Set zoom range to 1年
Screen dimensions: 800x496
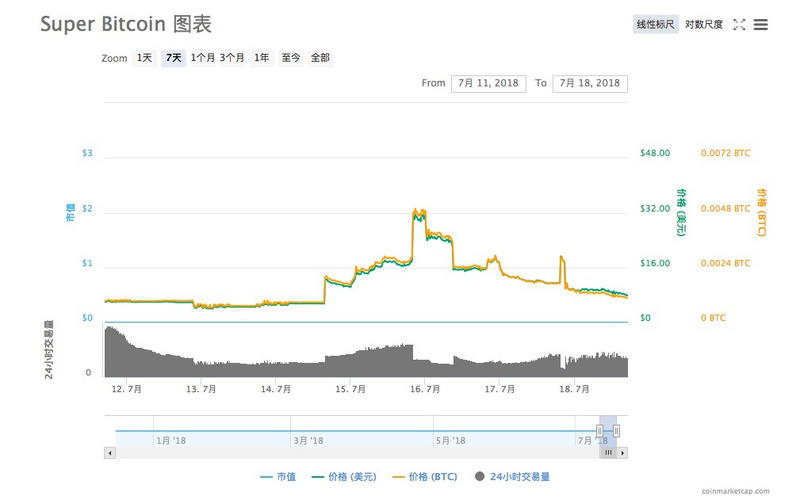pos(262,58)
